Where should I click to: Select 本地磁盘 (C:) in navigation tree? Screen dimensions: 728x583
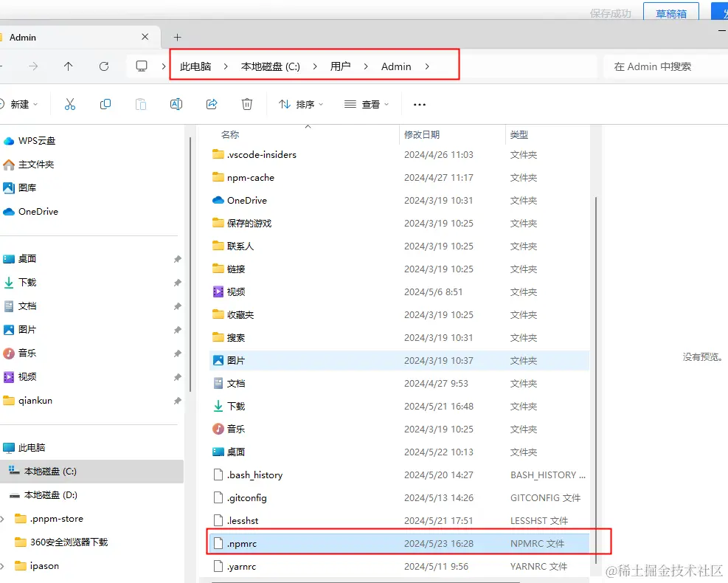coord(91,472)
